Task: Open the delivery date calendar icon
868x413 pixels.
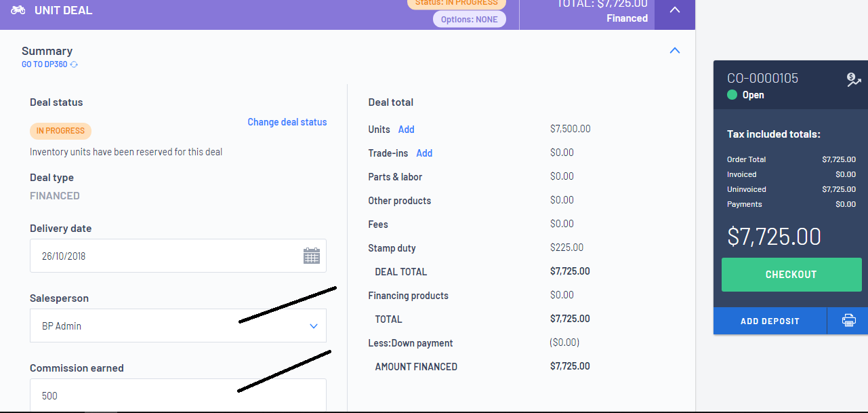Action: (x=312, y=256)
